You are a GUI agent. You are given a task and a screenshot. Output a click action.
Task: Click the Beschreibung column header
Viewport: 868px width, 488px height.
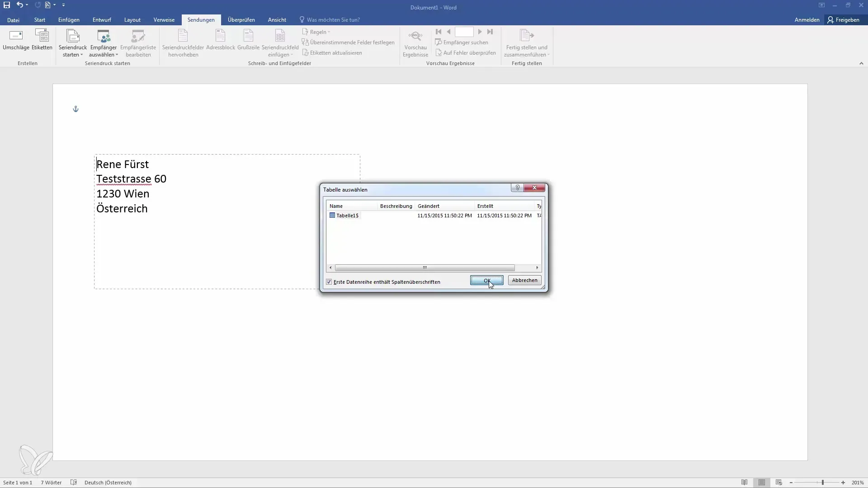coord(396,206)
